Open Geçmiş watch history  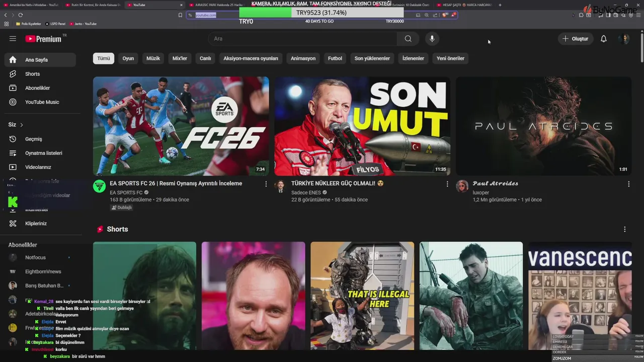pos(40,139)
